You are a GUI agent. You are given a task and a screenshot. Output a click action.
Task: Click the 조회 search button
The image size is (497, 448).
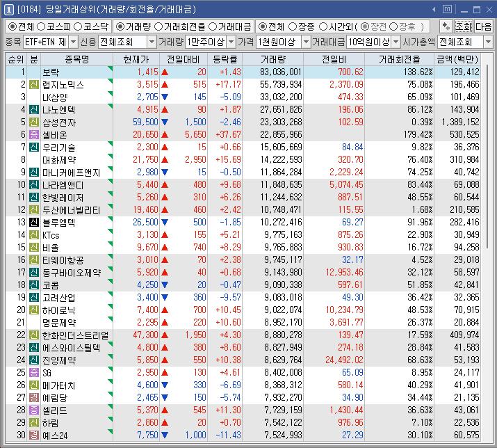[464, 26]
